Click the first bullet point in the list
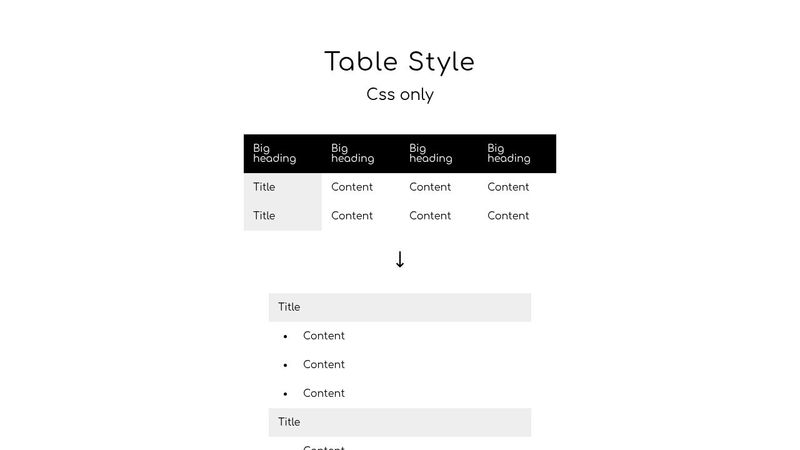 point(285,337)
